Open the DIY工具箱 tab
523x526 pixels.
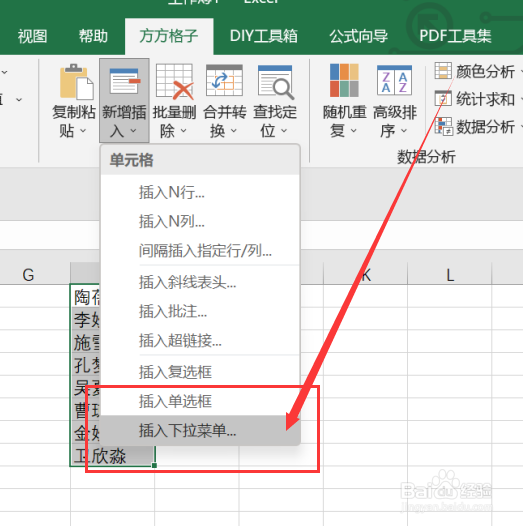pyautogui.click(x=264, y=36)
